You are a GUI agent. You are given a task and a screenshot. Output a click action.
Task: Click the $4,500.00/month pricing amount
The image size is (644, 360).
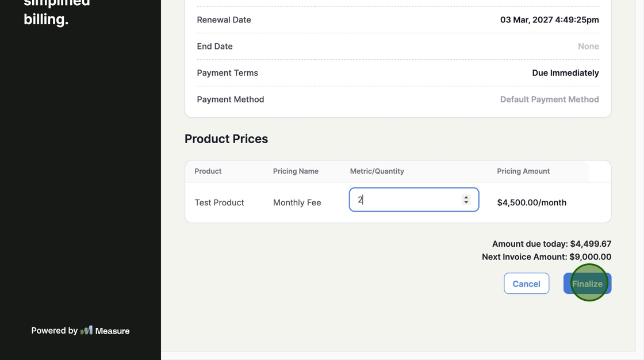pos(531,202)
